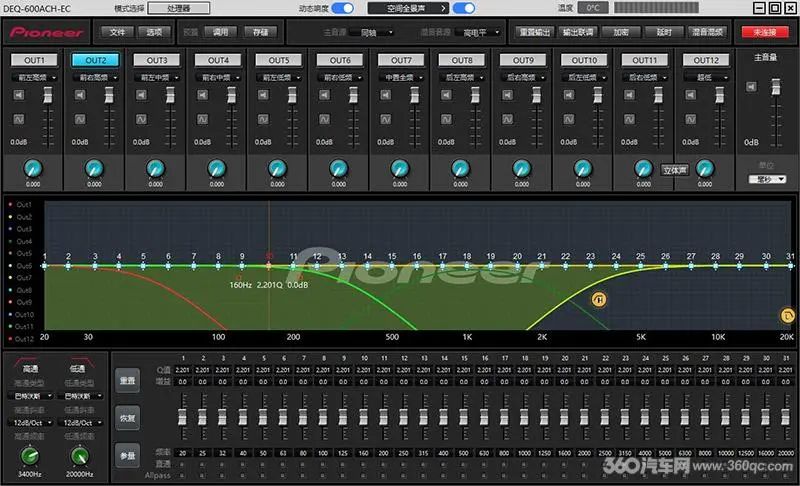Open the OUT1 前左高频 channel type dropdown
The width and height of the screenshot is (800, 486).
[x=34, y=78]
